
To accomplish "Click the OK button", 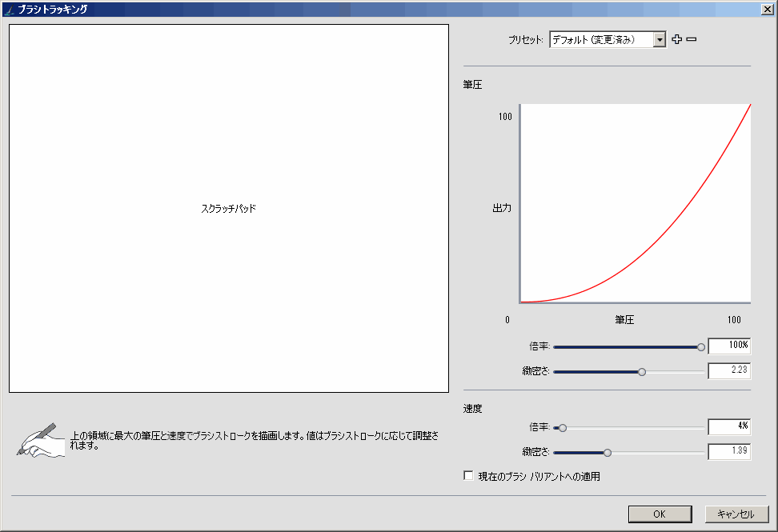I will (660, 514).
